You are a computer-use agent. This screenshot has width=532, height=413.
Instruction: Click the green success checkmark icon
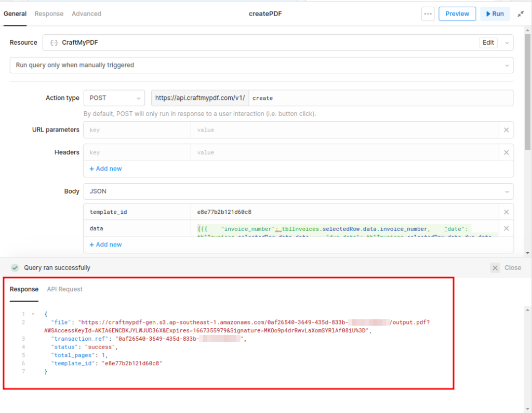[x=15, y=268]
